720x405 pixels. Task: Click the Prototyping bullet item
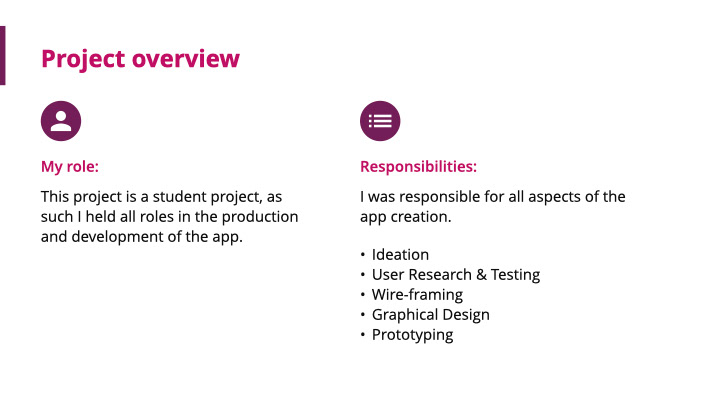pyautogui.click(x=412, y=335)
